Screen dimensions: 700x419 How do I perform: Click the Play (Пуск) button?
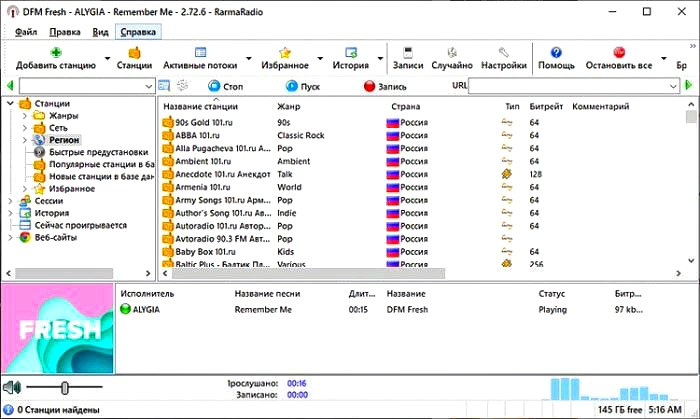point(303,86)
